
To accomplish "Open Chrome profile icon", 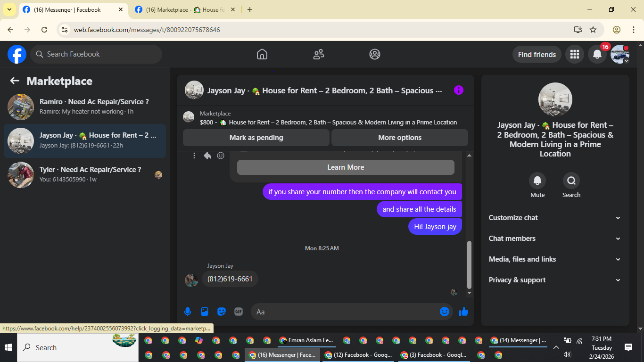I will coord(617,30).
